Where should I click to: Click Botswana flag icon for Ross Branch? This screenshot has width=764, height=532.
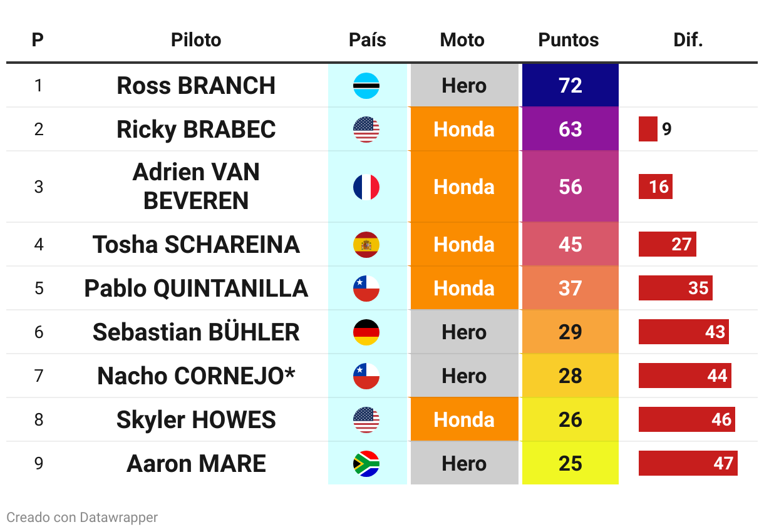tap(366, 86)
